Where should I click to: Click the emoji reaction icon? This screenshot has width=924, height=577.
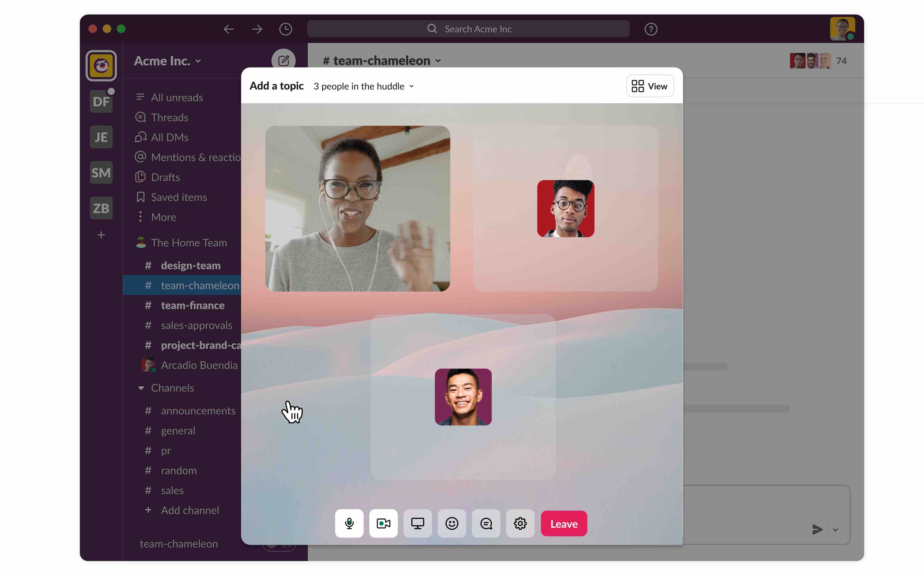pos(452,524)
